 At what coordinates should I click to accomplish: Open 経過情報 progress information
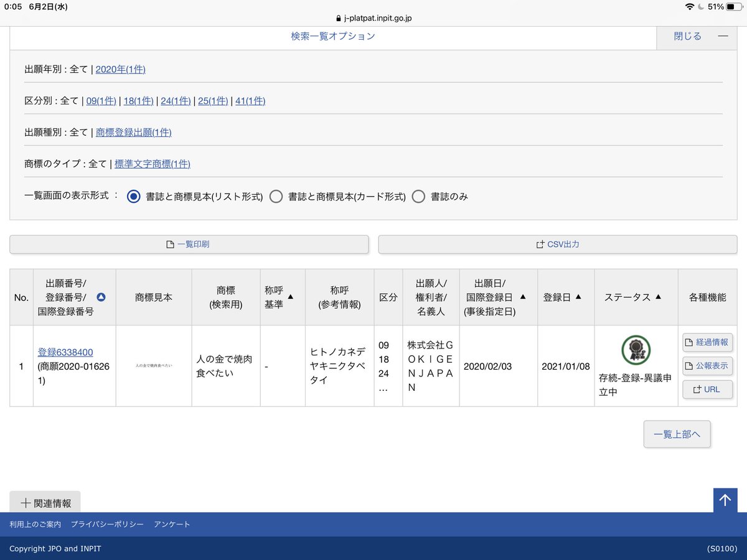(x=707, y=343)
